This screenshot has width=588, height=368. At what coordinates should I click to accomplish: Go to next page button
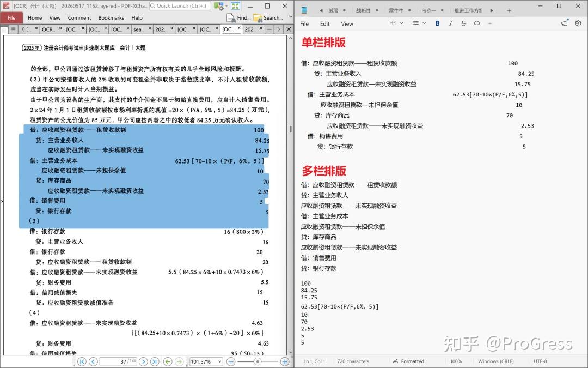[143, 361]
